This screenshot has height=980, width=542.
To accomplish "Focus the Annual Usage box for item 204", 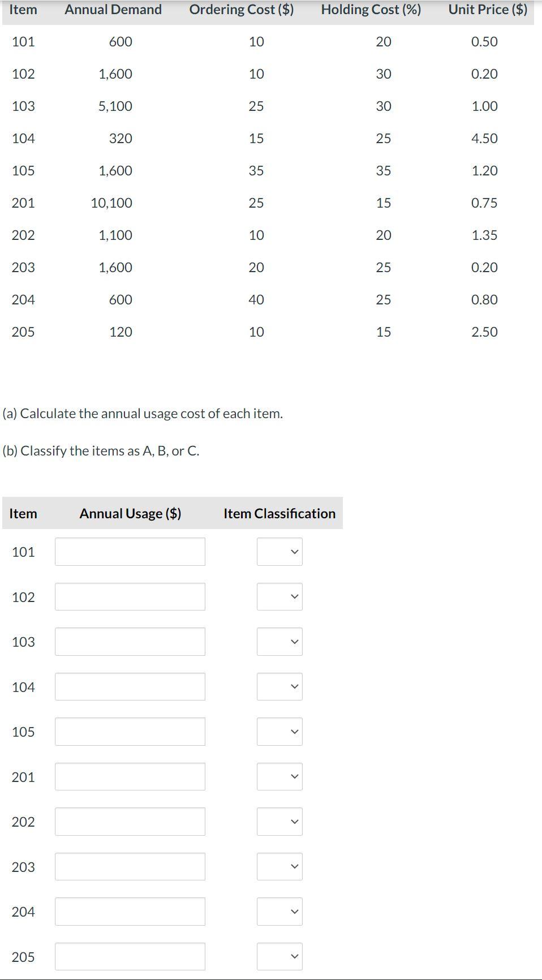I will click(x=130, y=911).
